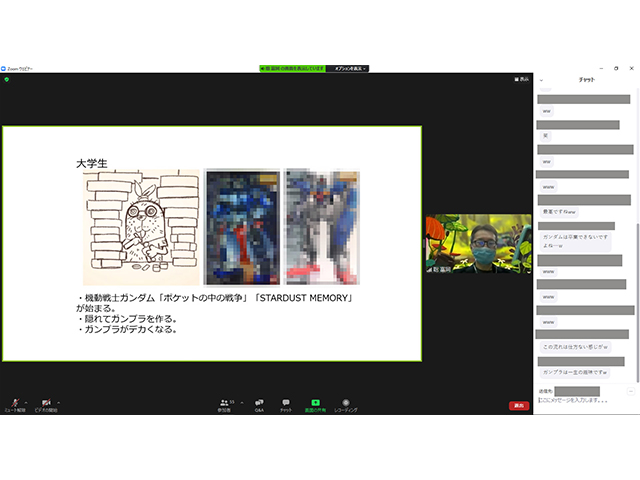Screen dimensions: 640x480
Task: Collapse chat panel via header chevron
Action: 541,80
